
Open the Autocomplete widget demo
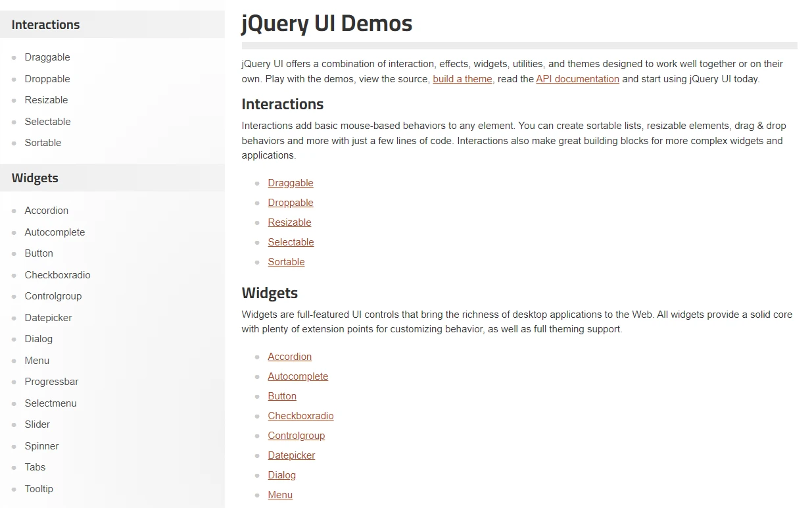(55, 232)
